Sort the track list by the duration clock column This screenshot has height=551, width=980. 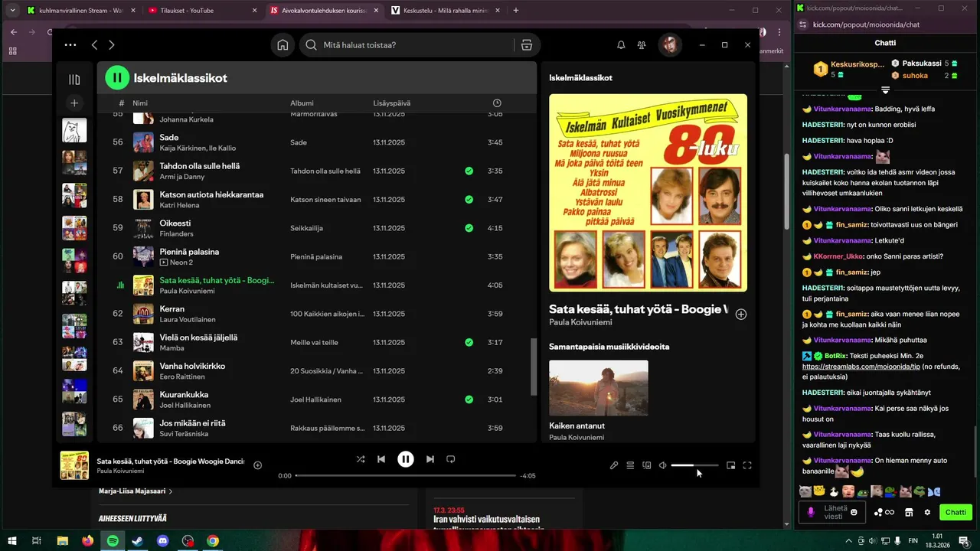coord(497,103)
